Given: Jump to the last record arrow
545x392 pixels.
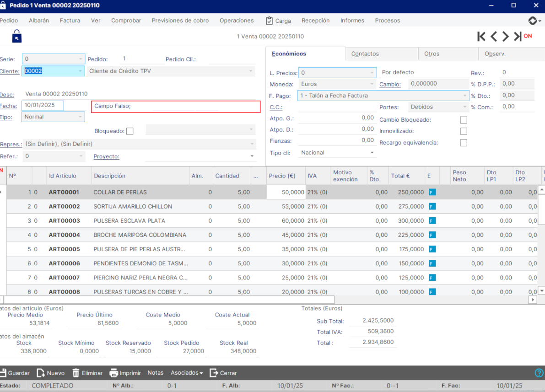Looking at the screenshot, I should [x=518, y=36].
